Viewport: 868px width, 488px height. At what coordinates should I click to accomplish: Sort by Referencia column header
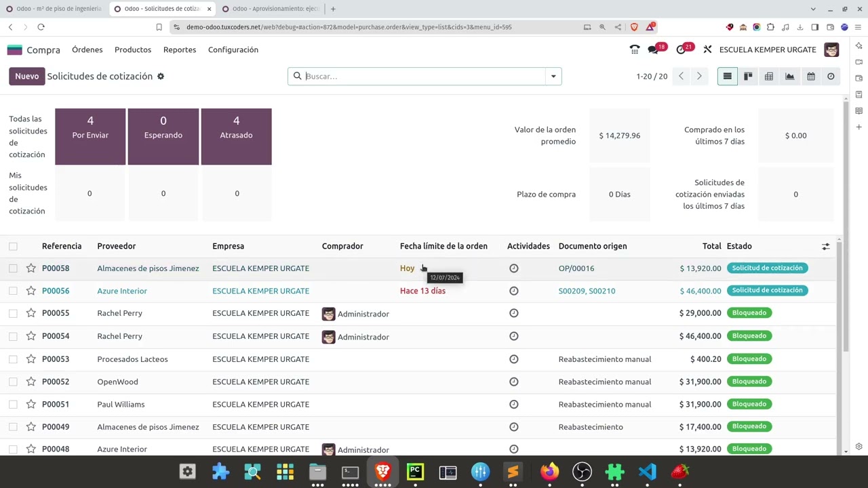coord(62,247)
